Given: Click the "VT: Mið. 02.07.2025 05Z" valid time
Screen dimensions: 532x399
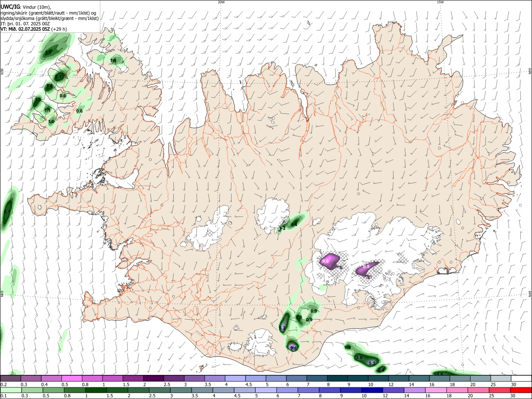Looking at the screenshot, I should point(25,29).
